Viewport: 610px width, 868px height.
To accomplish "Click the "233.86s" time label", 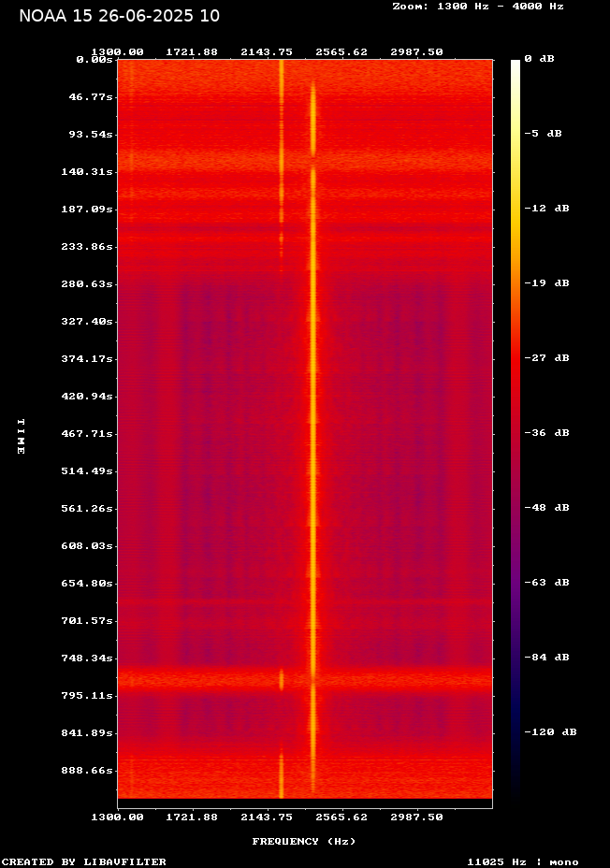I will [87, 246].
